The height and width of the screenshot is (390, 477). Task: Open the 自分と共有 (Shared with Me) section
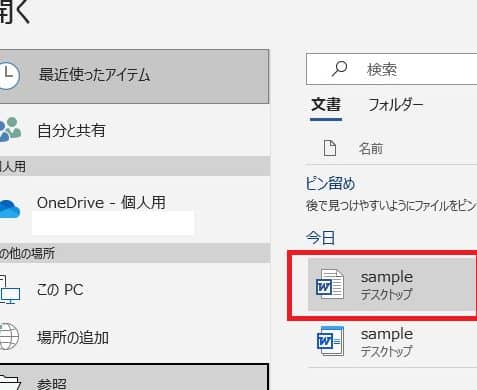coord(134,130)
